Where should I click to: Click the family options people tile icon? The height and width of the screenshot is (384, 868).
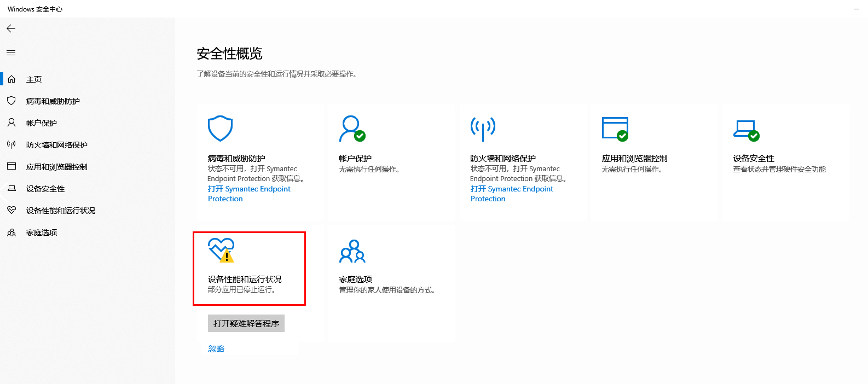point(352,251)
